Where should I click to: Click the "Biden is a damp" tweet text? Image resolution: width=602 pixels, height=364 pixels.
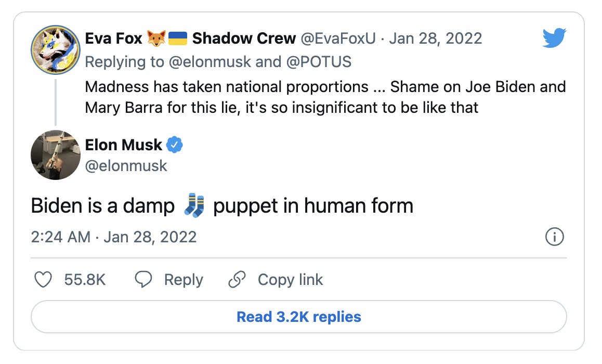103,206
